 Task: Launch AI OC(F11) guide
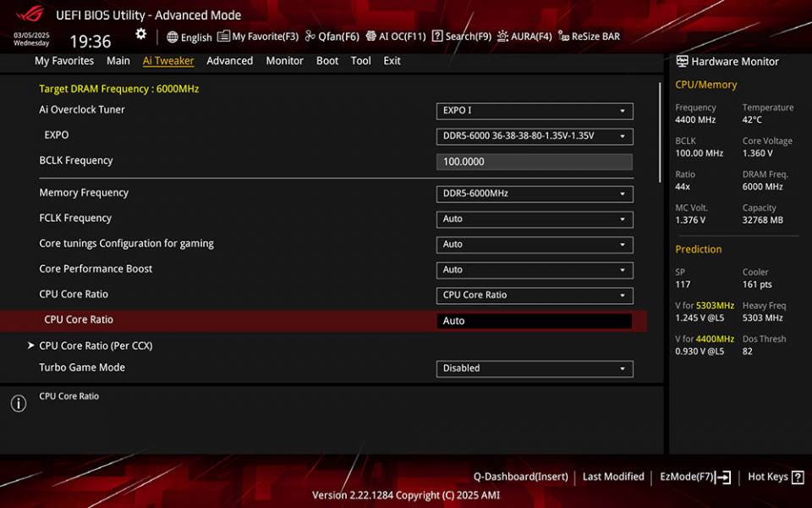pyautogui.click(x=396, y=36)
